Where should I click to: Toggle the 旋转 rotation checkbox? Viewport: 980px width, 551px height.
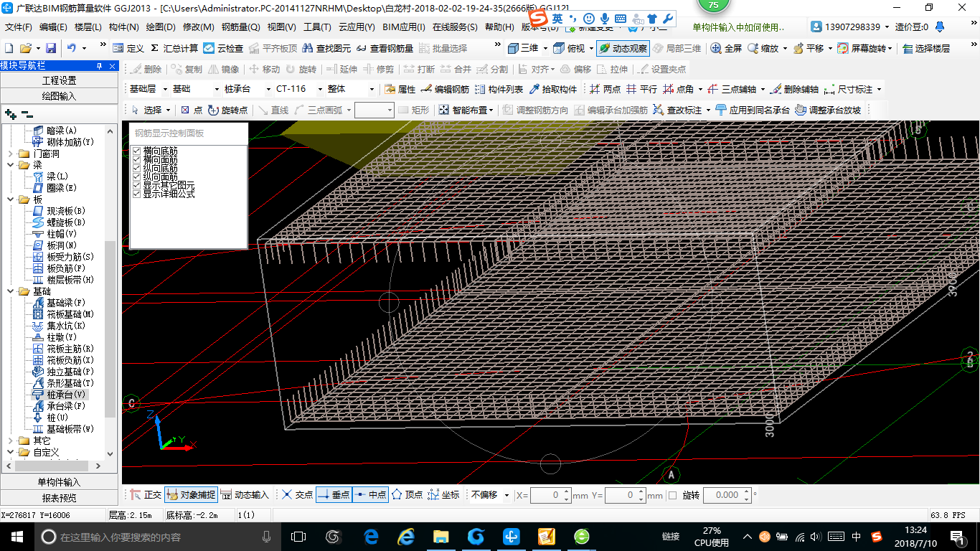point(672,495)
